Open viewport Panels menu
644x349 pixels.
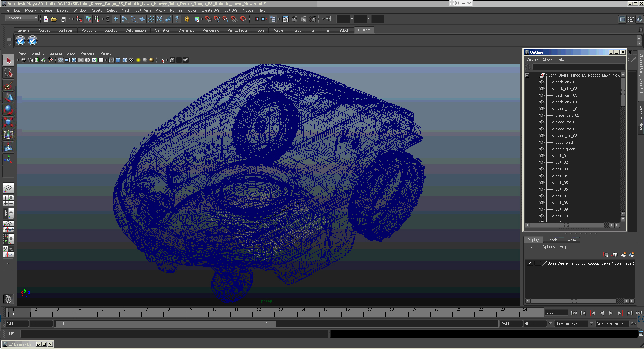pos(106,53)
